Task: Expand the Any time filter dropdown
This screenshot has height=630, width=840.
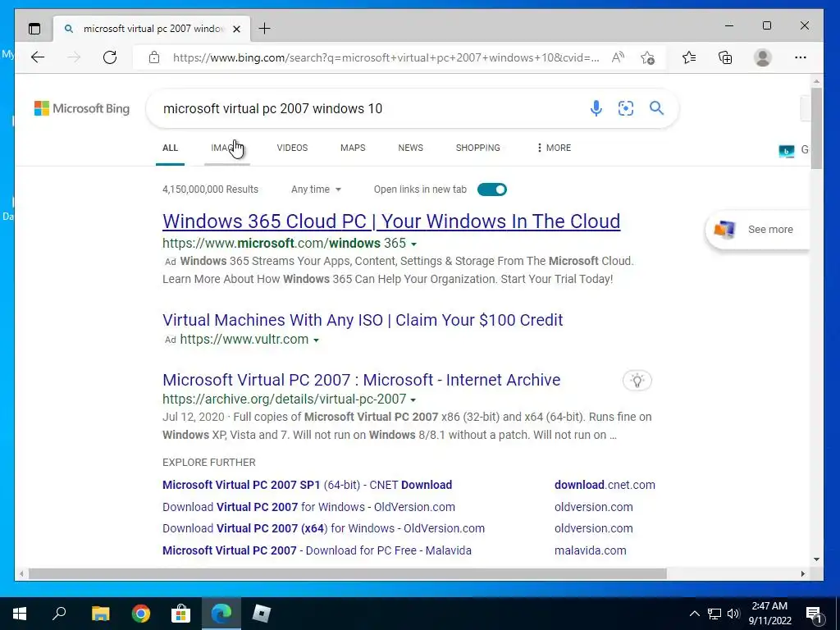Action: [316, 189]
